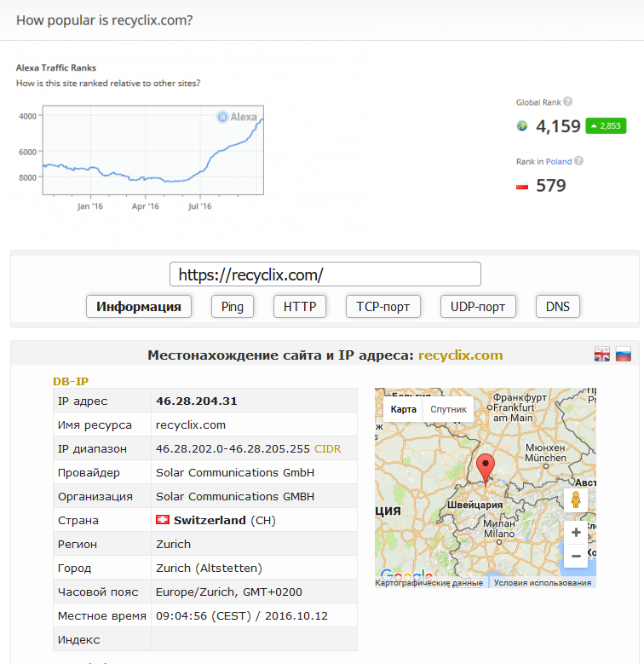644x664 pixels.
Task: Open the CIDR link in IP диапазон
Action: (x=327, y=449)
